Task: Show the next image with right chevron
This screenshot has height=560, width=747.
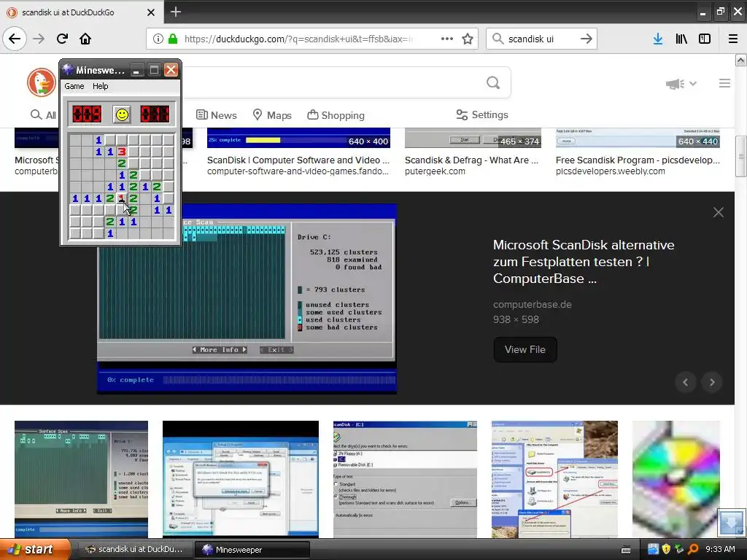Action: point(712,382)
